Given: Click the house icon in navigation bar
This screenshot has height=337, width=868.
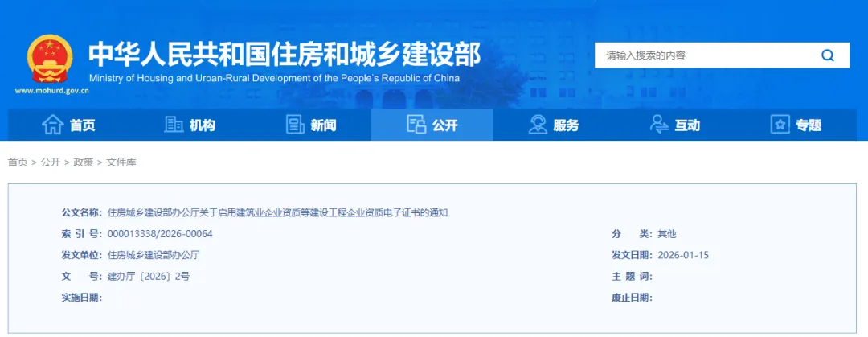Looking at the screenshot, I should click(52, 125).
